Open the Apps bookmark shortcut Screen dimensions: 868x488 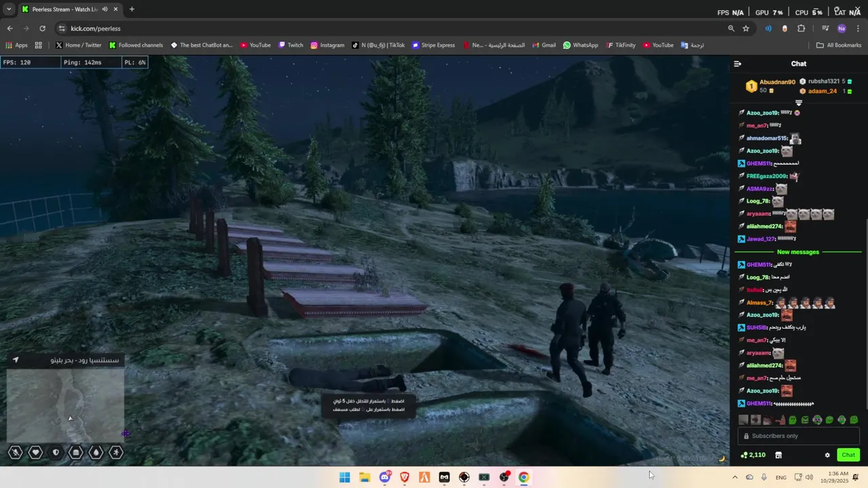(16, 45)
